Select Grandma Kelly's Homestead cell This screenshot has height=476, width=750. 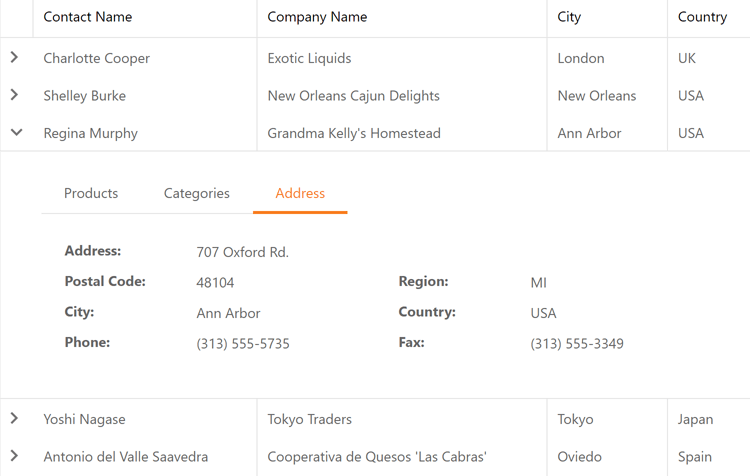click(x=354, y=133)
